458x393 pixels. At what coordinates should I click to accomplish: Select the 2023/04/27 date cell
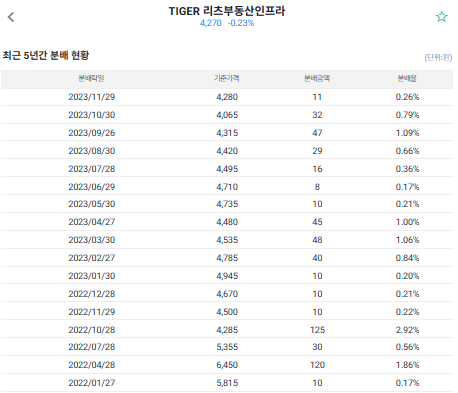click(x=92, y=222)
